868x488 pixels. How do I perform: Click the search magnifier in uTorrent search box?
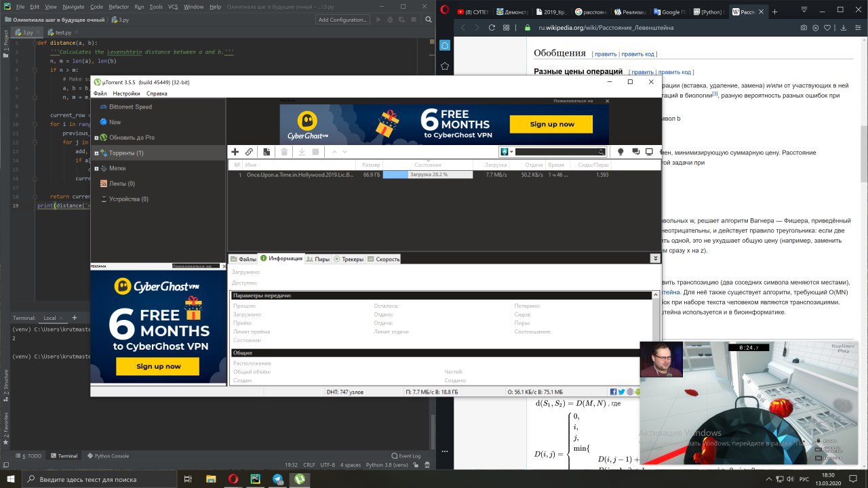coord(601,152)
